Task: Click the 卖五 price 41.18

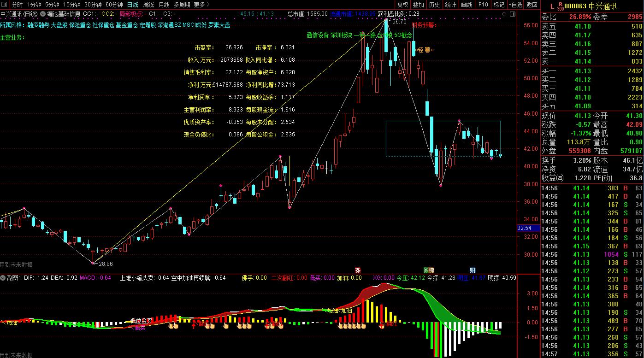Action: tap(583, 26)
